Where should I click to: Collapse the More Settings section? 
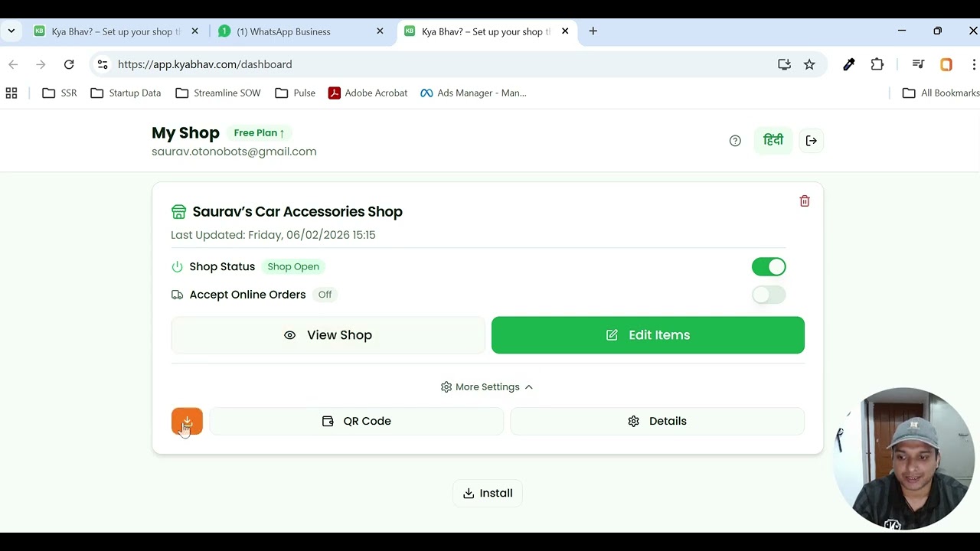pyautogui.click(x=487, y=386)
